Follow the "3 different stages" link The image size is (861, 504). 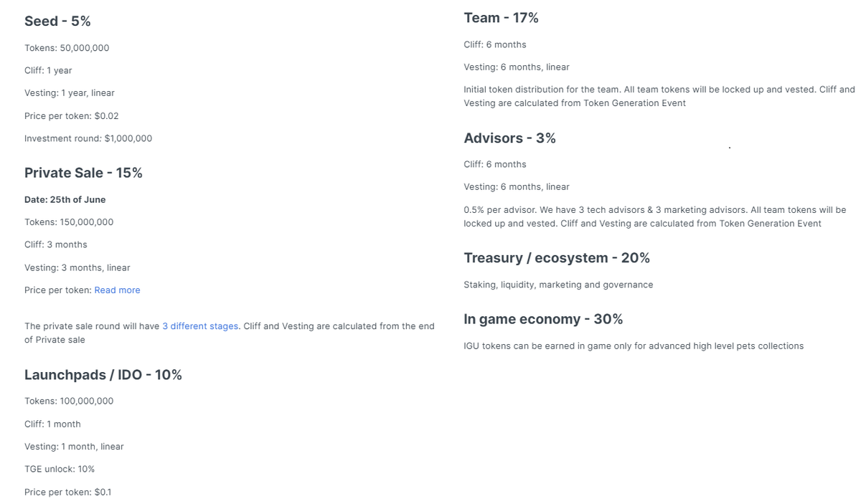click(x=200, y=326)
